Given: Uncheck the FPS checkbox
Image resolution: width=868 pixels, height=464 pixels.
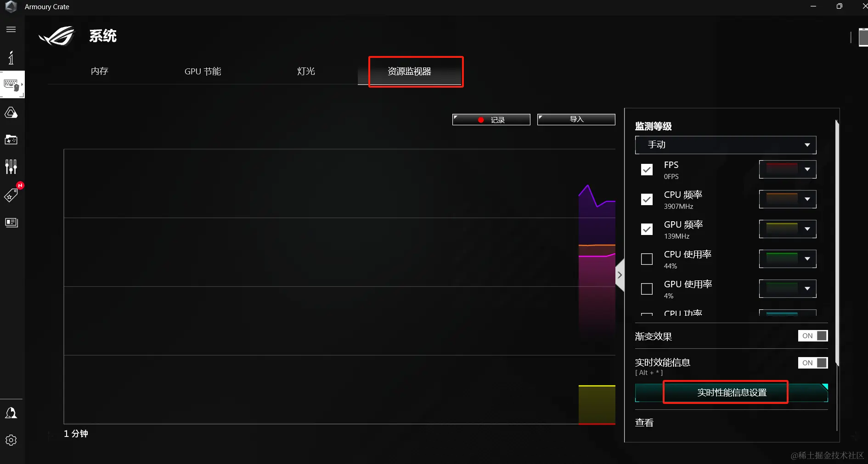Looking at the screenshot, I should 647,170.
